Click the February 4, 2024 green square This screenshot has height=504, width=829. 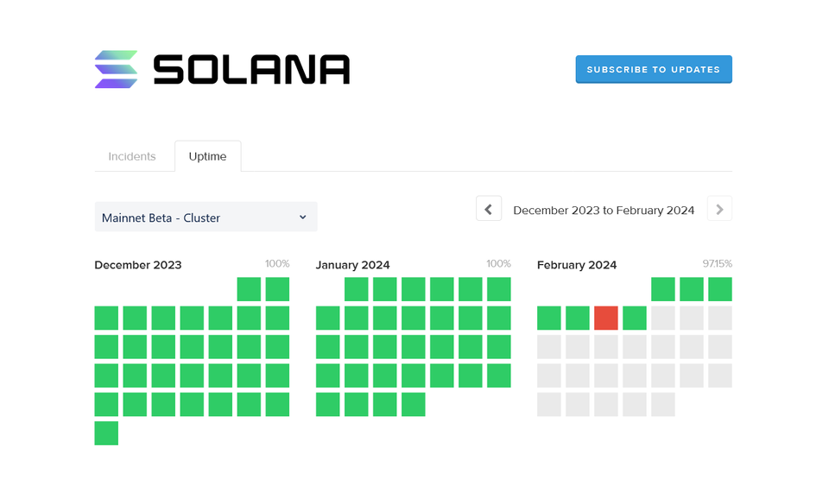coord(549,318)
